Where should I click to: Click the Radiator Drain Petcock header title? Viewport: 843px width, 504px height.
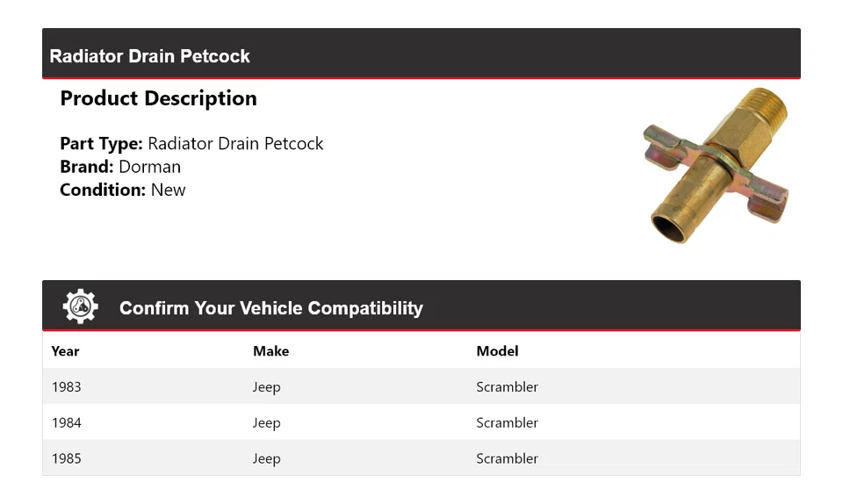coord(149,56)
